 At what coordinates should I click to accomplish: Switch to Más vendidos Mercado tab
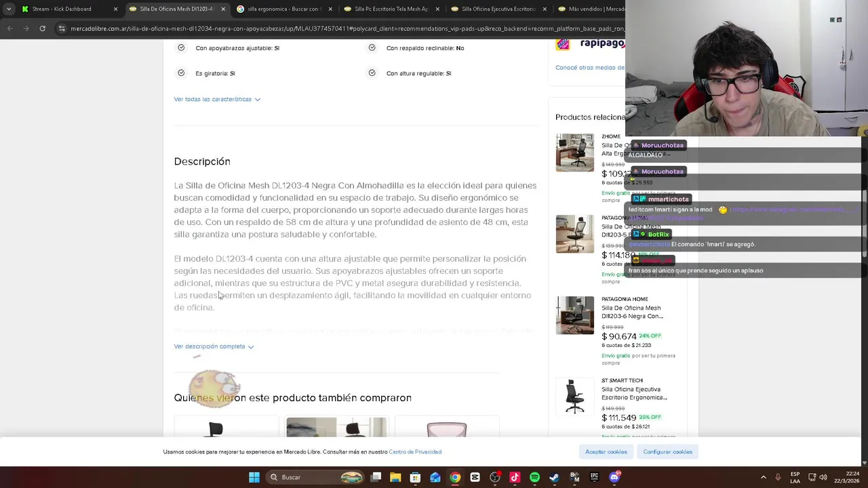click(590, 9)
